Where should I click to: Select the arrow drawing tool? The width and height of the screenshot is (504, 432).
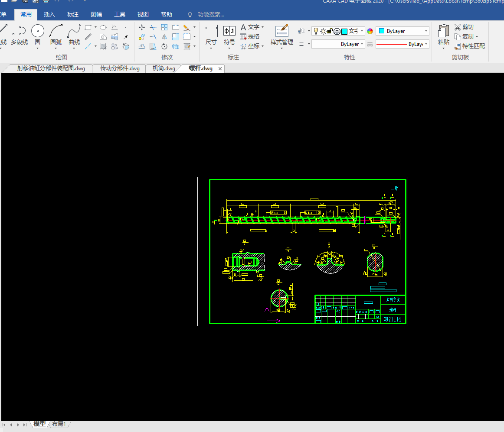point(126,37)
